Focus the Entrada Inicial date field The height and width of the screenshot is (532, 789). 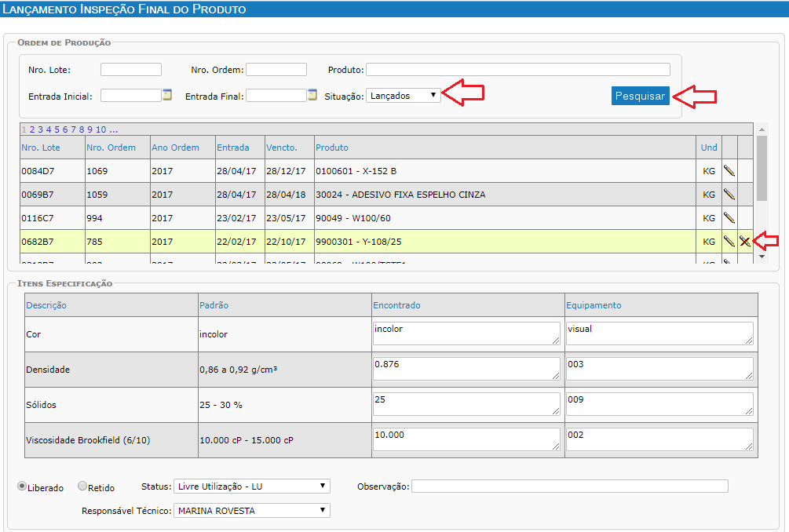click(x=131, y=95)
